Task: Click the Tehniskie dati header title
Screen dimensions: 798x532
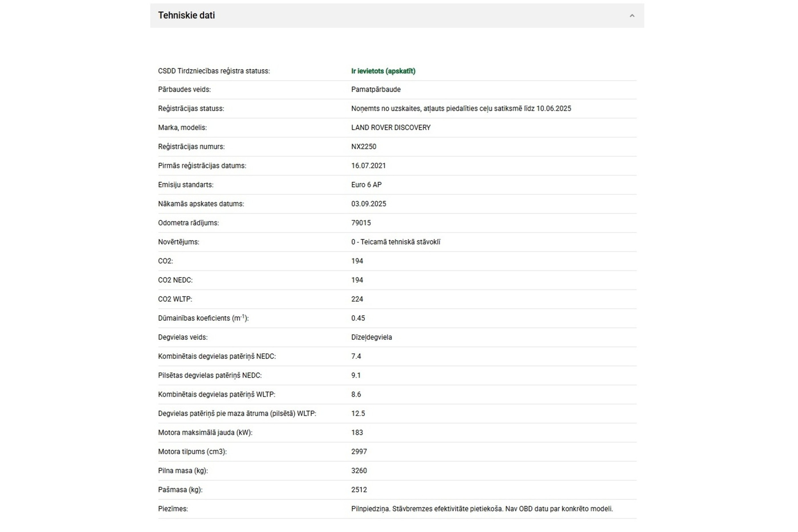Action: pos(186,15)
